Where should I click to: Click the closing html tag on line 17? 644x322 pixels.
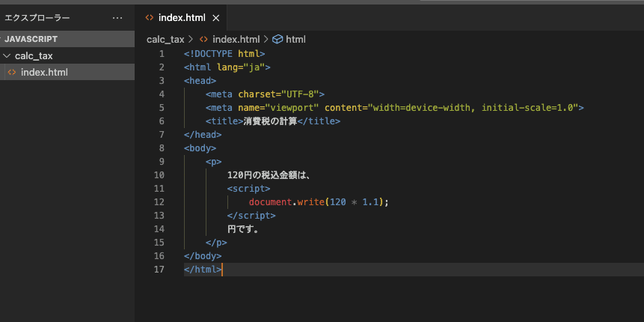click(x=202, y=269)
